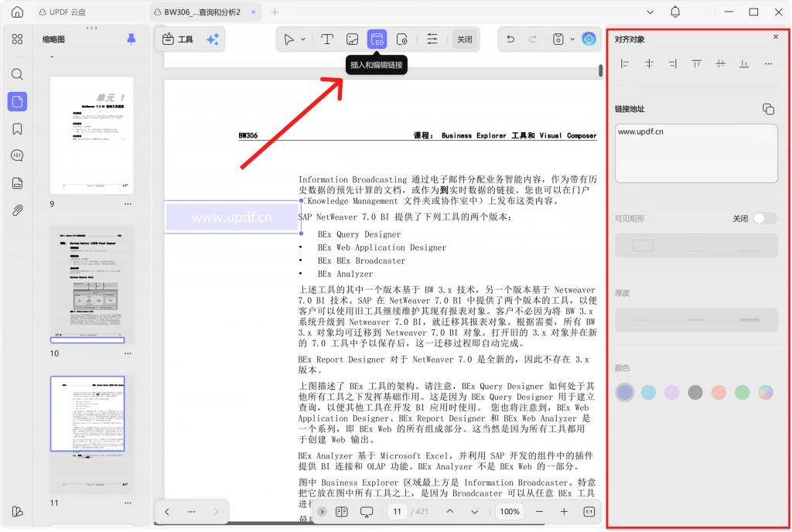
Task: Click the 关闭 button in the toolbar
Action: coord(465,39)
